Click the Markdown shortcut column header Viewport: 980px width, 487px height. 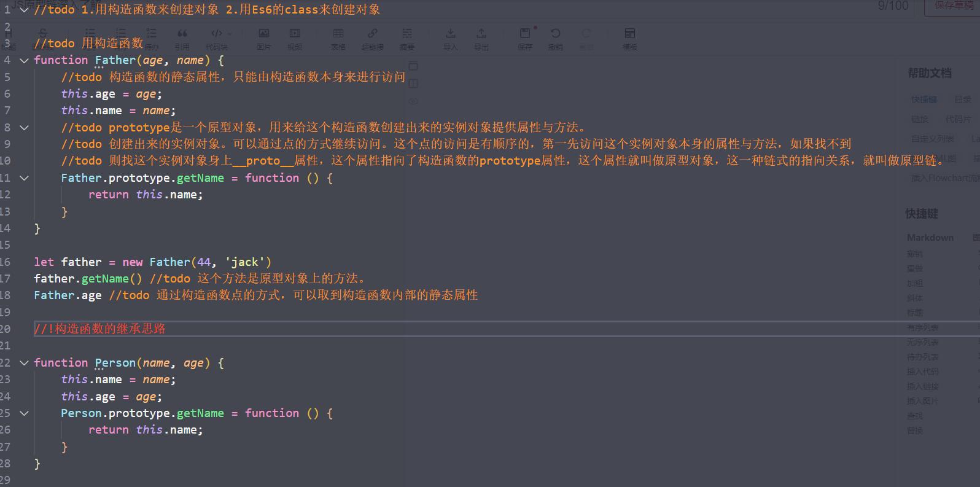tap(930, 238)
